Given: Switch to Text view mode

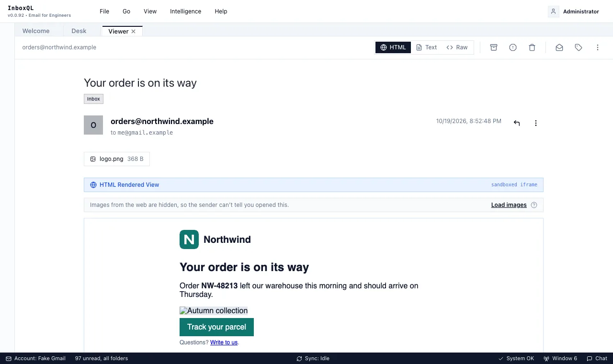Looking at the screenshot, I should [426, 47].
